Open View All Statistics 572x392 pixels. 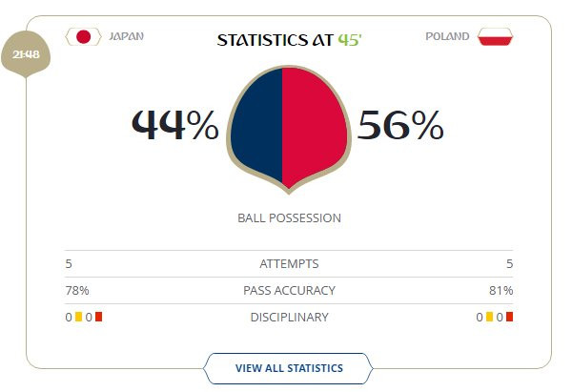(x=289, y=367)
